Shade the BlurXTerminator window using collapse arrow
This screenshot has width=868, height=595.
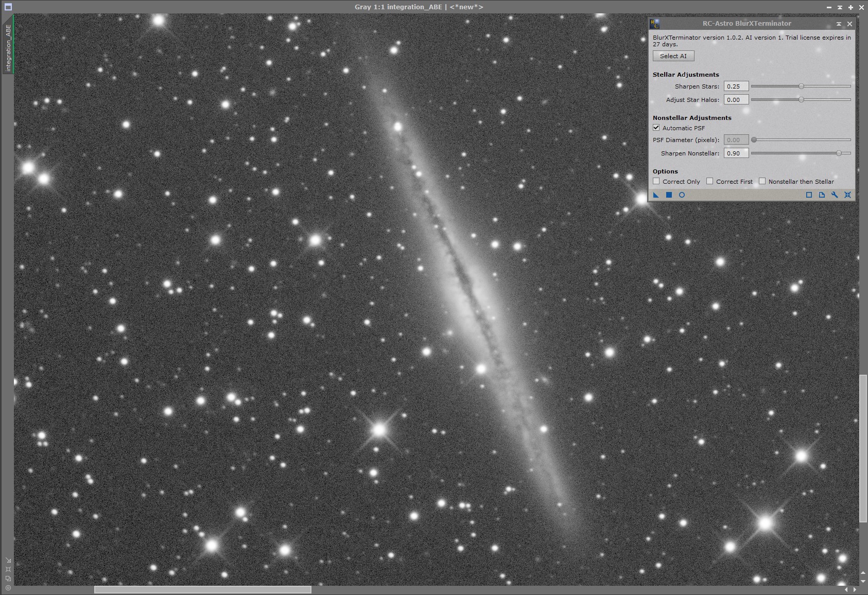[839, 24]
